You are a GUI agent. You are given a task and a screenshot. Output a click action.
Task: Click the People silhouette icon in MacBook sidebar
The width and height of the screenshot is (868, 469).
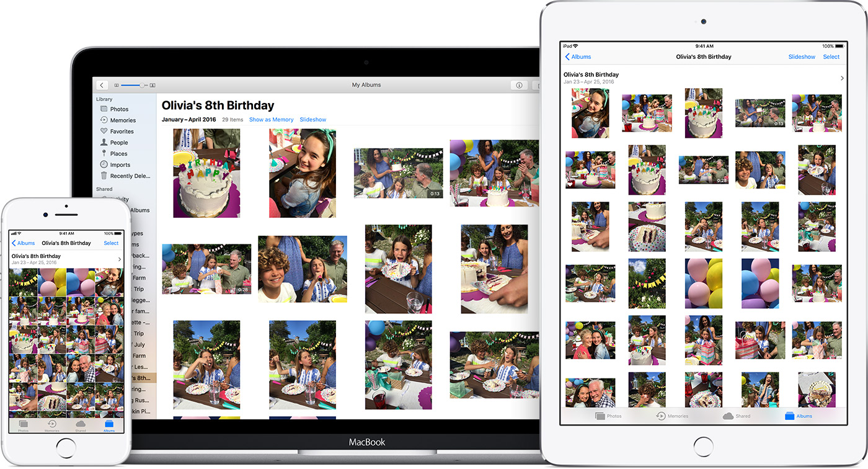click(x=104, y=142)
